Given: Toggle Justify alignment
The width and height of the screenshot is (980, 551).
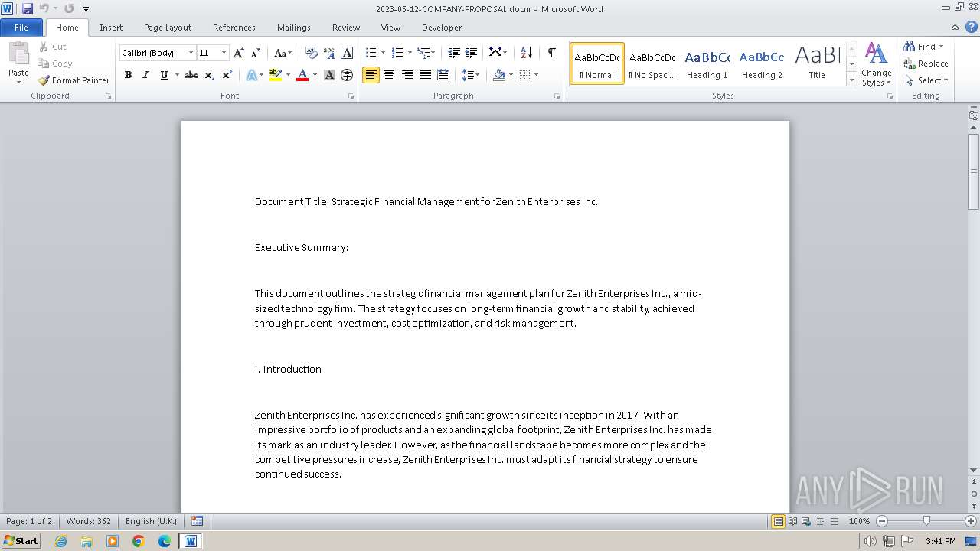Looking at the screenshot, I should pos(425,75).
